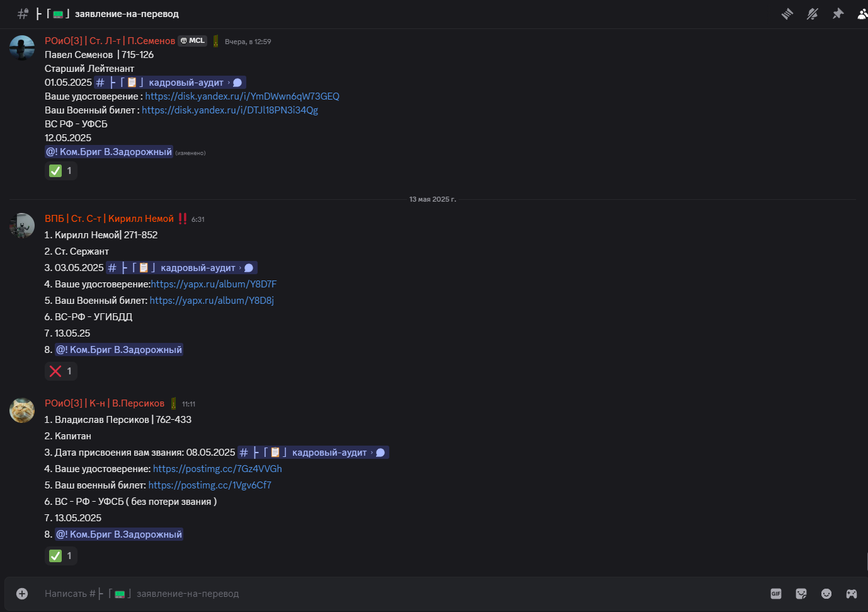Toggle the green checkmark reaction under Семенов's message
The width and height of the screenshot is (868, 612).
(x=61, y=171)
